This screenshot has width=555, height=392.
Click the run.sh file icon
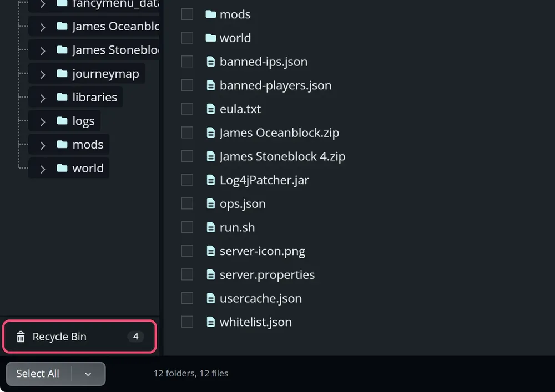pos(210,227)
